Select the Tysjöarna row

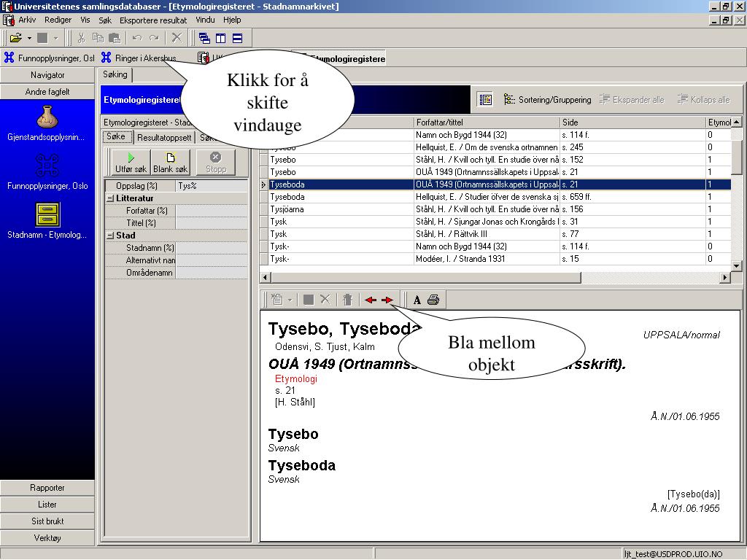[495, 209]
